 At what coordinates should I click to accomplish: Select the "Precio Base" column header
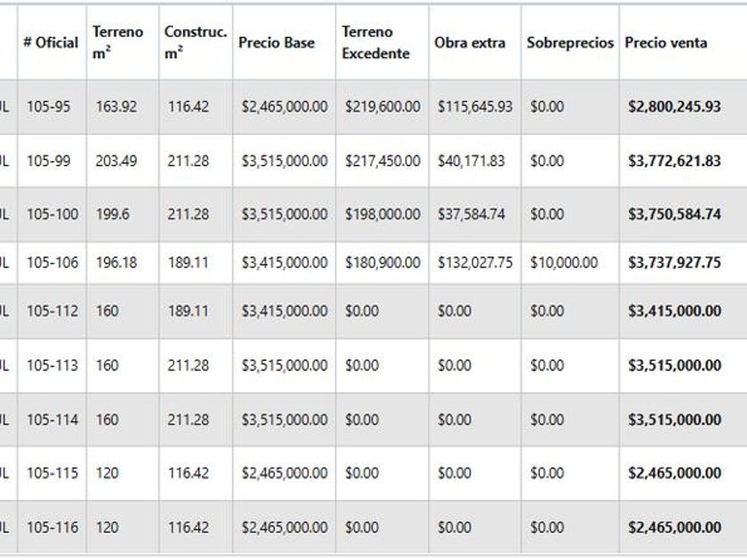[277, 42]
